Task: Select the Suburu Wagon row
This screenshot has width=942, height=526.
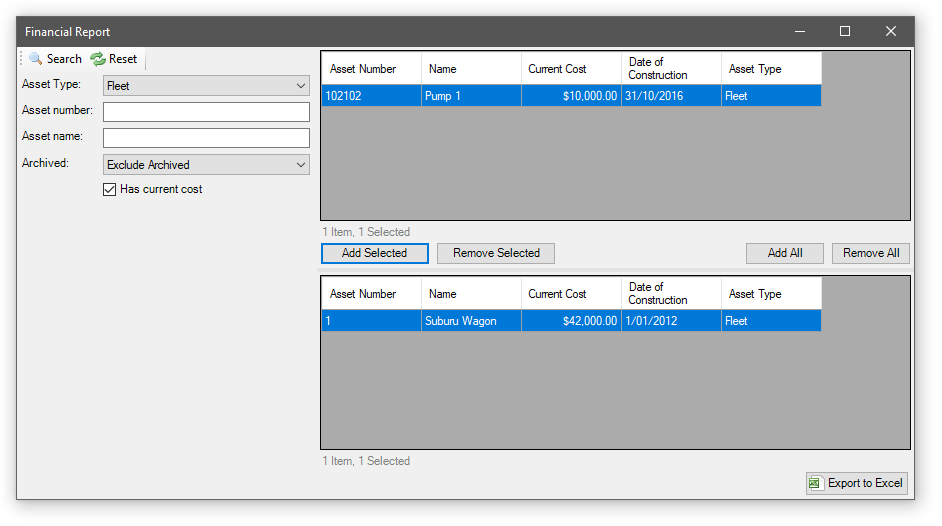Action: (x=470, y=321)
